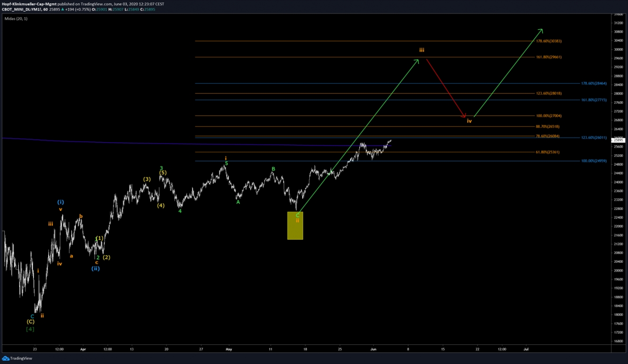Click the yellow (1) wave label
The image size is (628, 364).
[x=99, y=238]
